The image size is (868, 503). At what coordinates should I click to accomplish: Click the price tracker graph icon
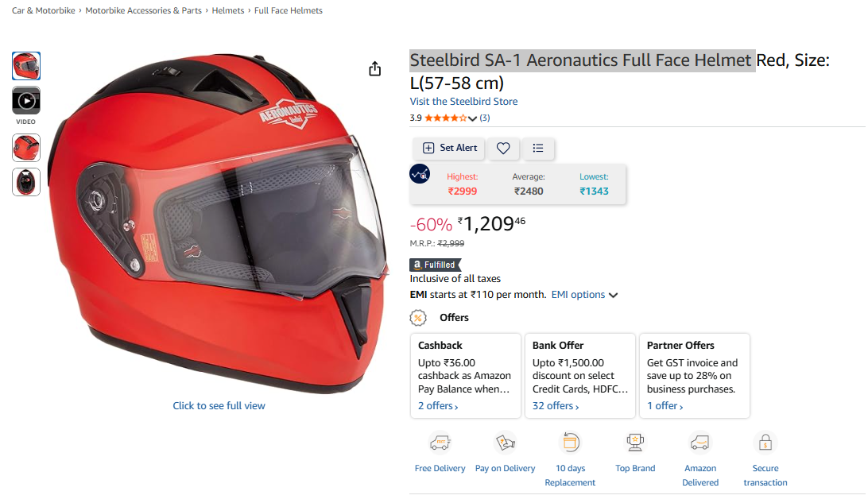tap(420, 173)
